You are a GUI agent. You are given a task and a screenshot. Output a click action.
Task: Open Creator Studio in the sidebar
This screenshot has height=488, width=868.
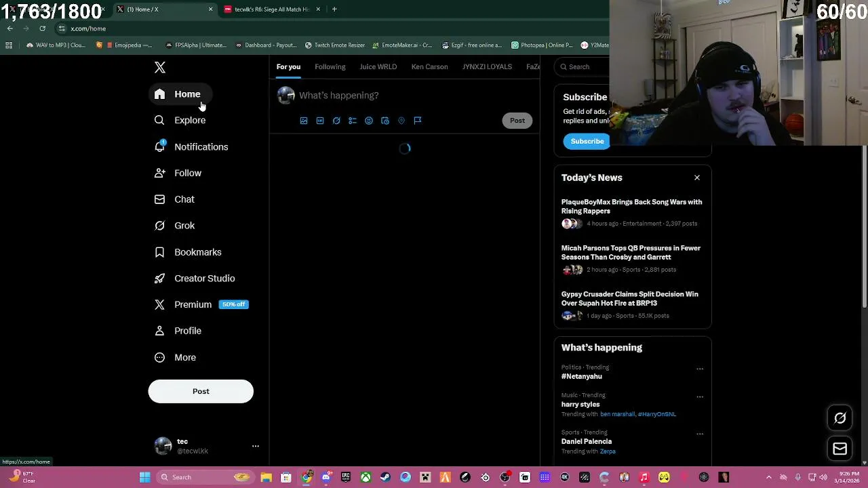[x=195, y=279]
